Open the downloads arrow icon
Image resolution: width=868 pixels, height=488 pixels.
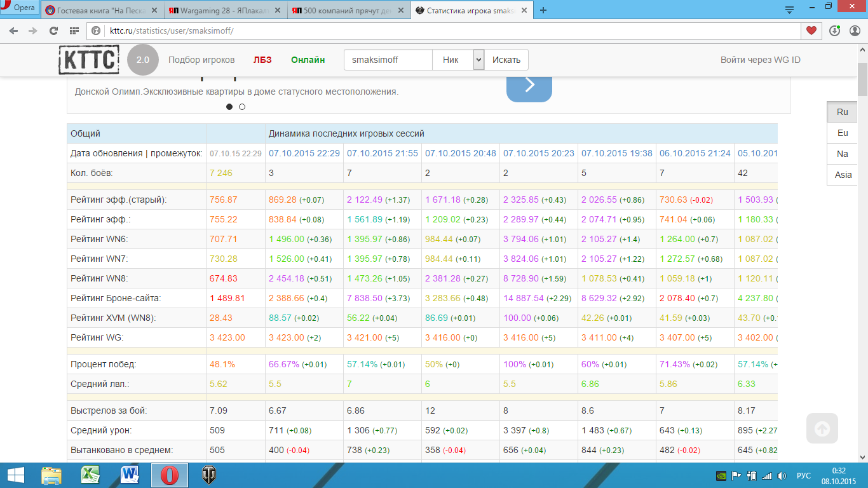[834, 30]
